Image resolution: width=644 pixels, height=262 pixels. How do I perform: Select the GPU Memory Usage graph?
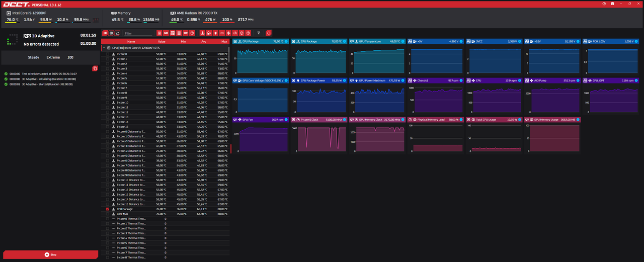[x=552, y=135]
